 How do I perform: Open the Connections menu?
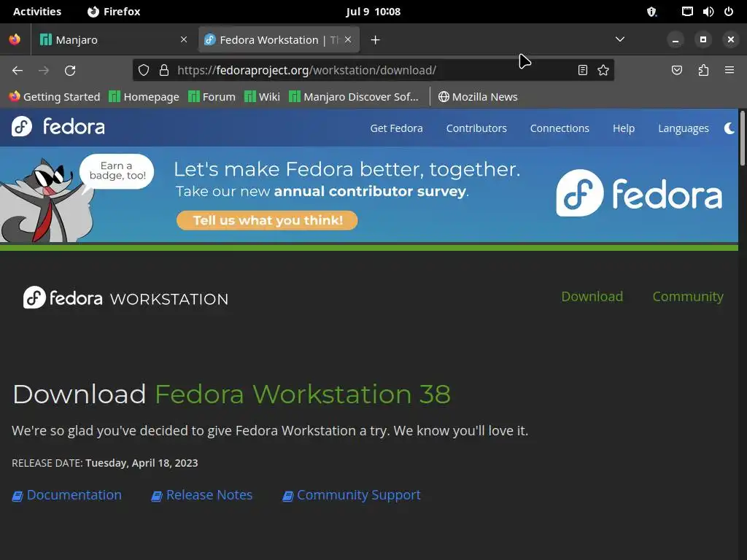pyautogui.click(x=560, y=128)
